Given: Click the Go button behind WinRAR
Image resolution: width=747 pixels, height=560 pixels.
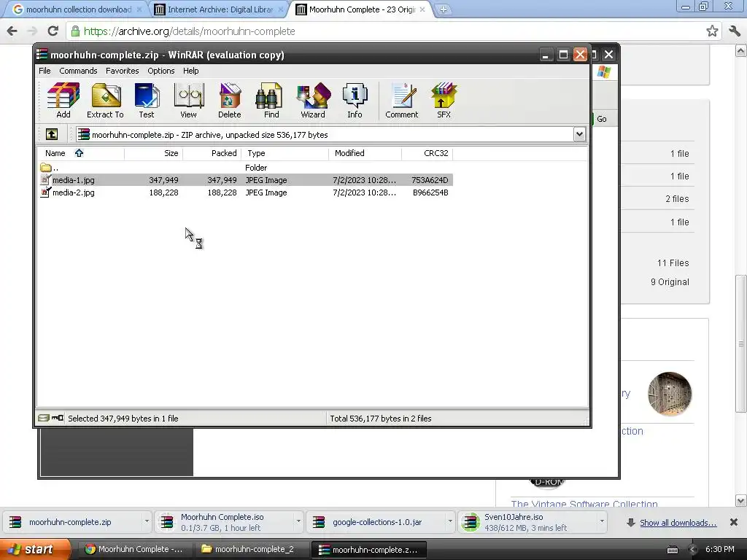Looking at the screenshot, I should point(602,119).
